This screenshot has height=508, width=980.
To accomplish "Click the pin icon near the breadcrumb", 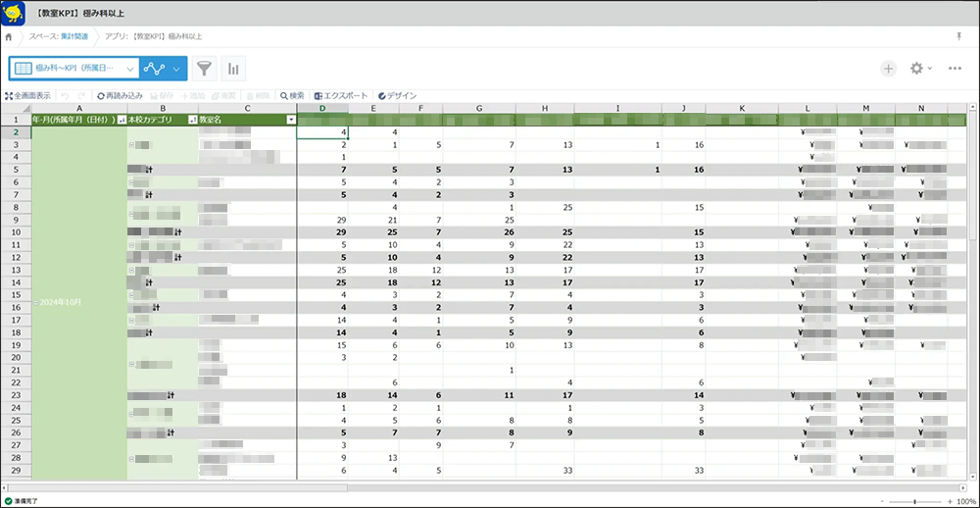I will point(958,36).
